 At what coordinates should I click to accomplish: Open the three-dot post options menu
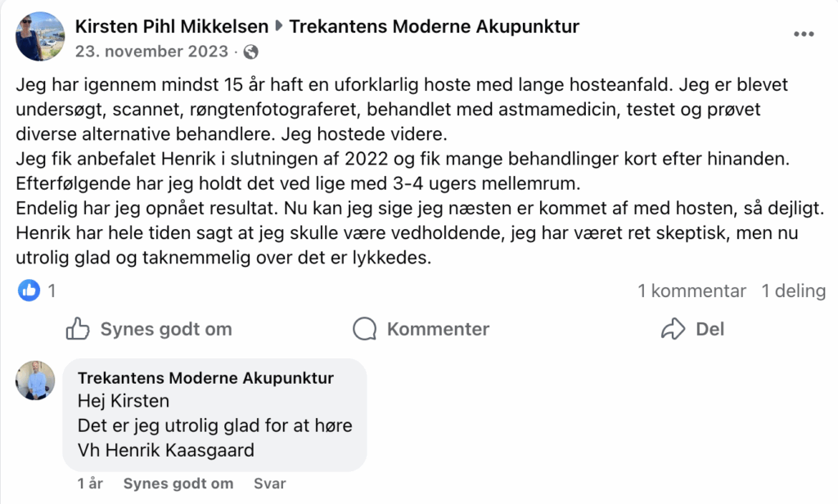[804, 34]
